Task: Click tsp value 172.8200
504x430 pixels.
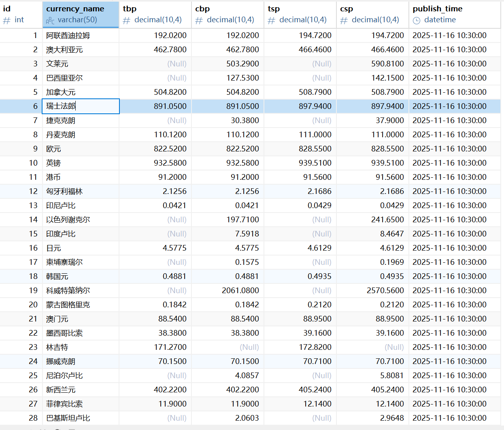Action: pos(315,347)
